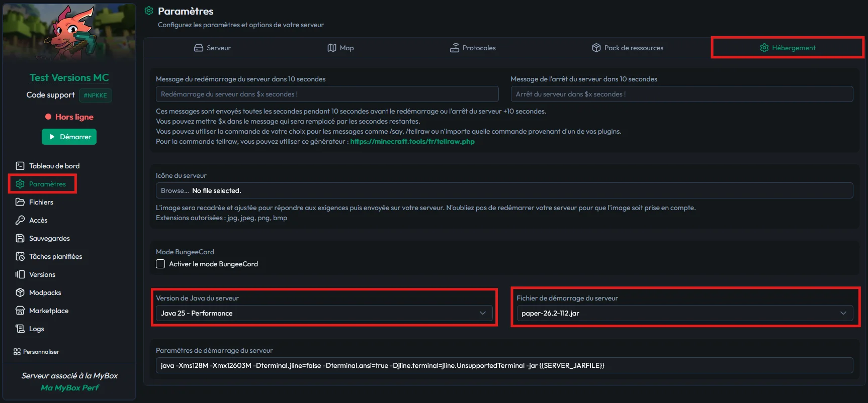Click the Activer le mode BungeeCord label
This screenshot has height=403, width=868.
point(213,264)
